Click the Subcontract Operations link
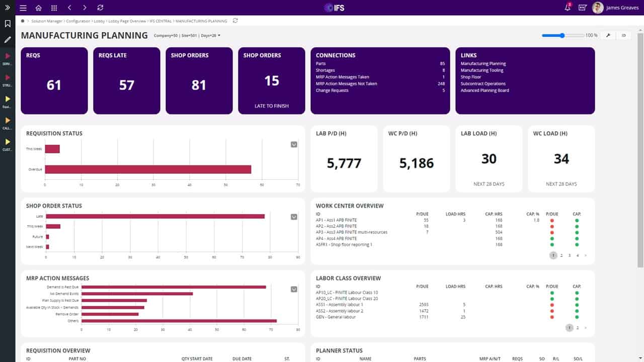This screenshot has height=362, width=644. 483,84
